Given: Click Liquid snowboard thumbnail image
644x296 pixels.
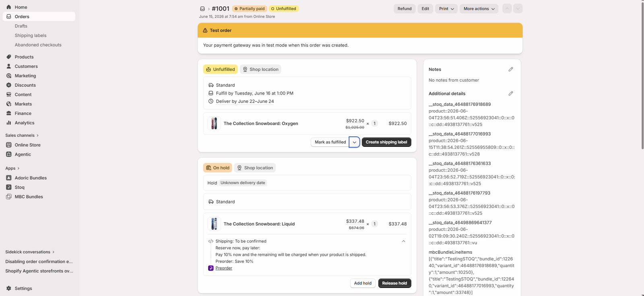Looking at the screenshot, I should tap(214, 224).
